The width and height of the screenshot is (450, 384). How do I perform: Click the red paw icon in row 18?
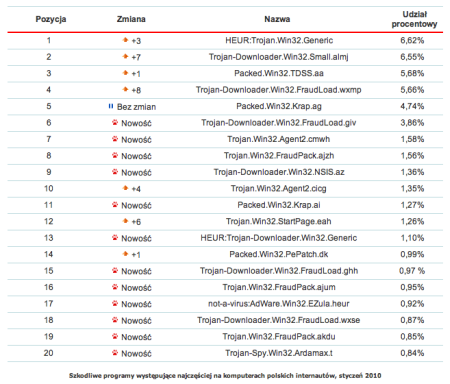coord(115,320)
